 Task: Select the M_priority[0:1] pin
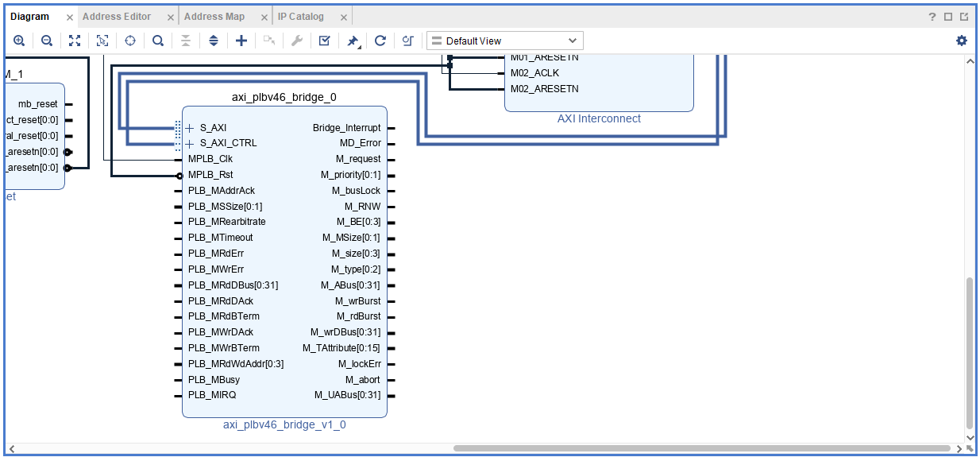pos(350,175)
